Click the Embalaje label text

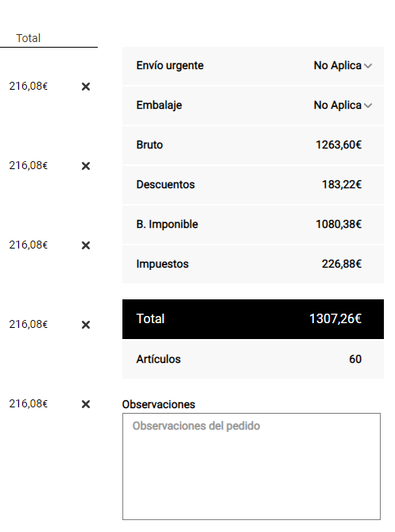coord(159,105)
